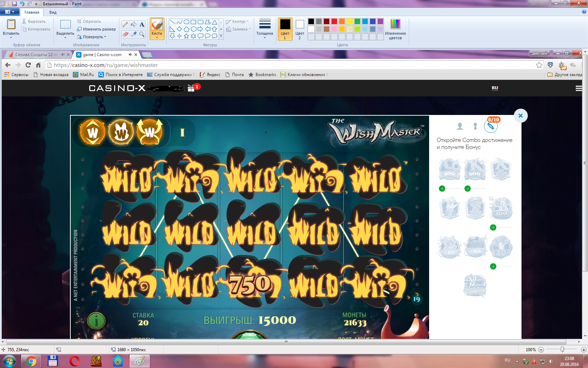The image size is (588, 368).
Task: Select the Text tool
Action: click(x=142, y=24)
